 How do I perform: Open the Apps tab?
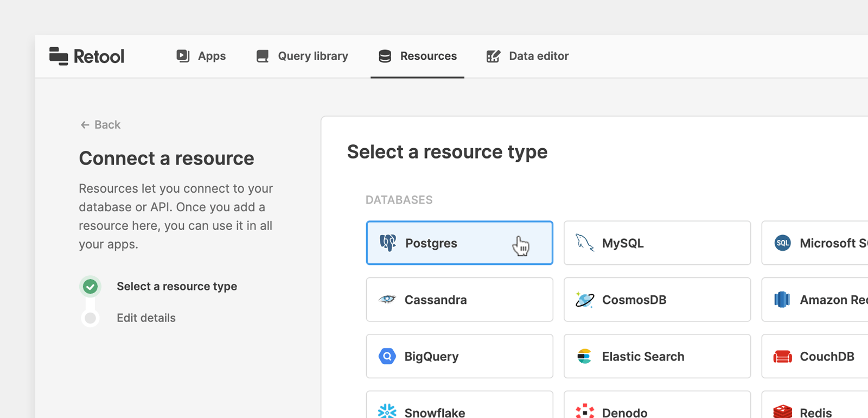(201, 56)
